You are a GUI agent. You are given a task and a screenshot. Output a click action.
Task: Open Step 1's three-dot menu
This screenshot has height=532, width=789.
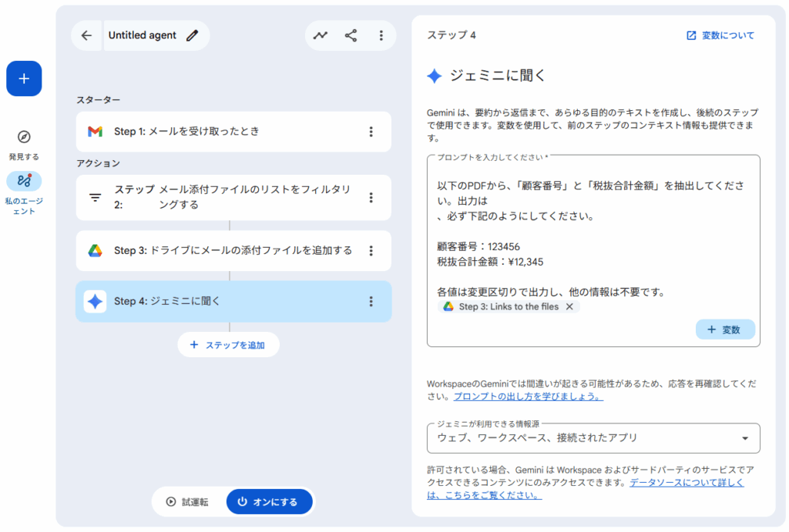[372, 132]
